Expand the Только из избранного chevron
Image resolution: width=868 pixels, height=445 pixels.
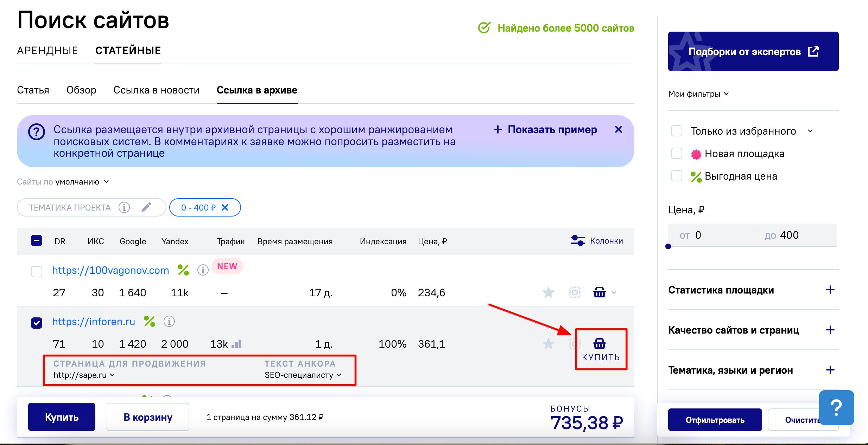[810, 131]
